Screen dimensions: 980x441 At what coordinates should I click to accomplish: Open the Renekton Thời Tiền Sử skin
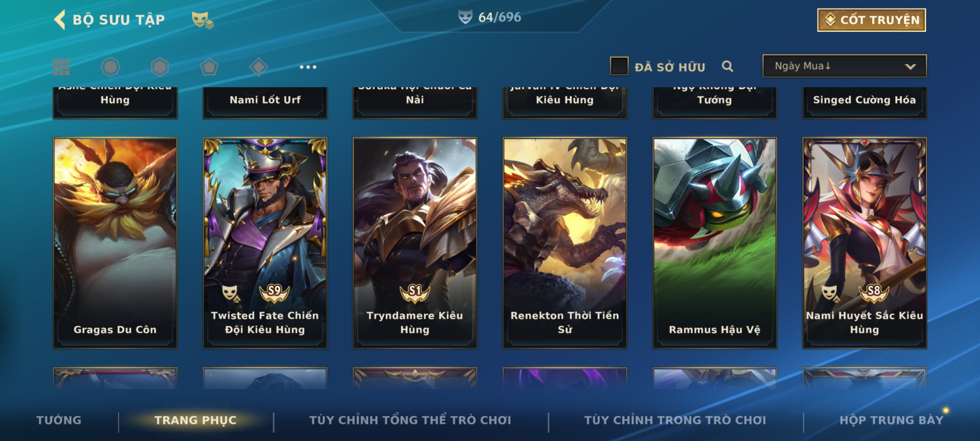point(565,243)
